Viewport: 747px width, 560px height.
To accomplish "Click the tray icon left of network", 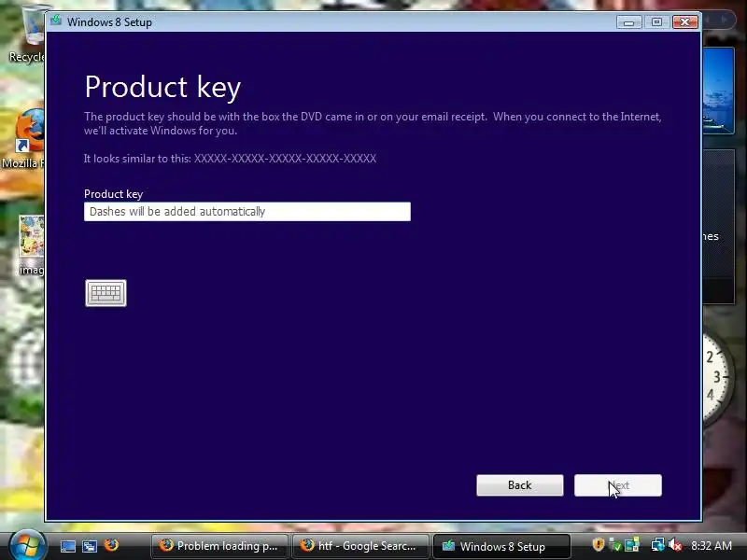I will pyautogui.click(x=632, y=545).
